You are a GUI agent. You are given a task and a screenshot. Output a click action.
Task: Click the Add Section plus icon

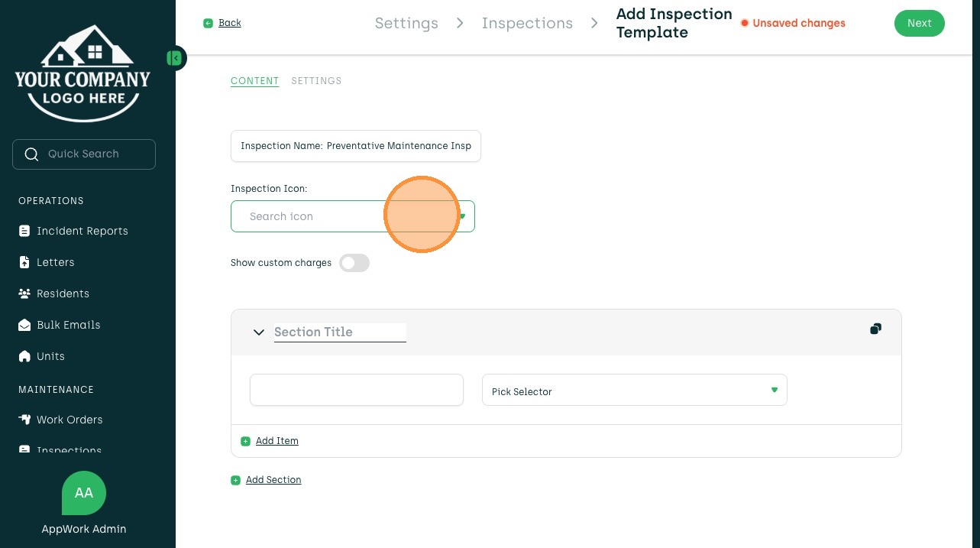[x=235, y=480]
